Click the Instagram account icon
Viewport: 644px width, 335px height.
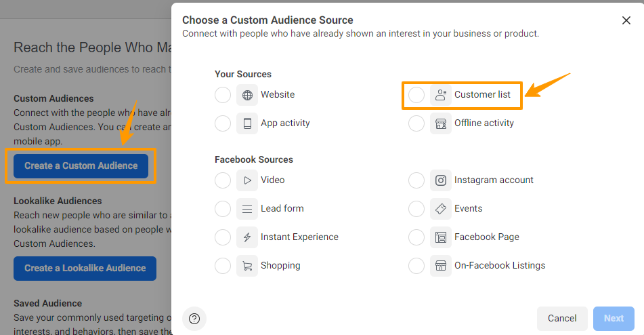click(441, 180)
